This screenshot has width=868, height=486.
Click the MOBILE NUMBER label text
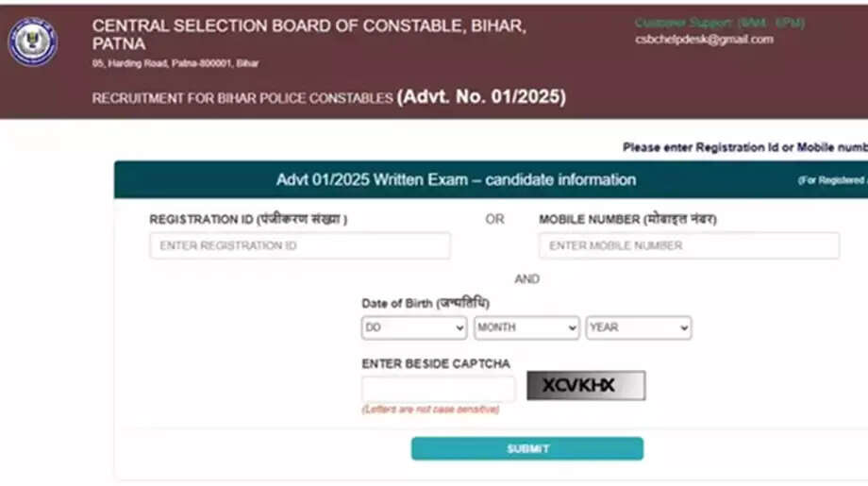[627, 219]
